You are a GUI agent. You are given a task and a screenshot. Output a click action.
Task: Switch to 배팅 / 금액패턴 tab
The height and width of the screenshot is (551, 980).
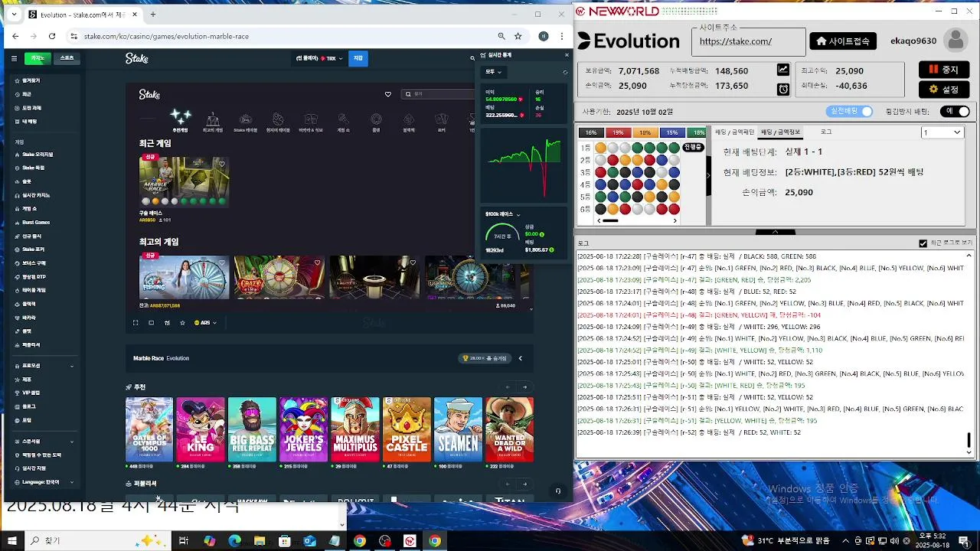pyautogui.click(x=734, y=132)
